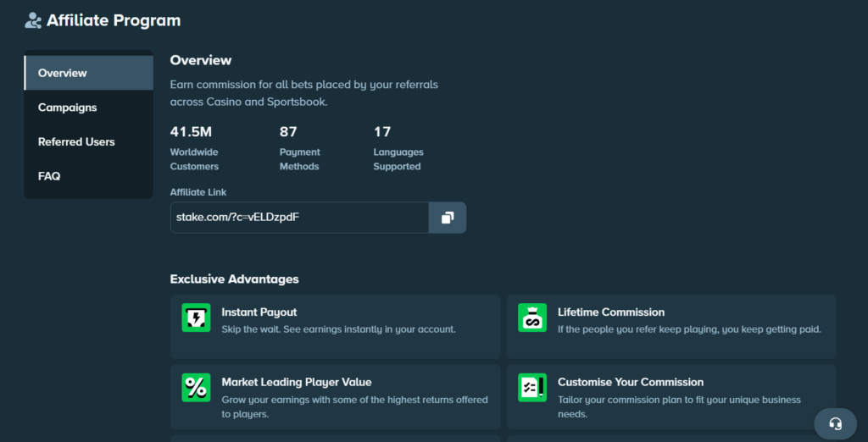Click the 41.5M Worldwide Customers figure
The width and height of the screenshot is (868, 442).
[191, 131]
